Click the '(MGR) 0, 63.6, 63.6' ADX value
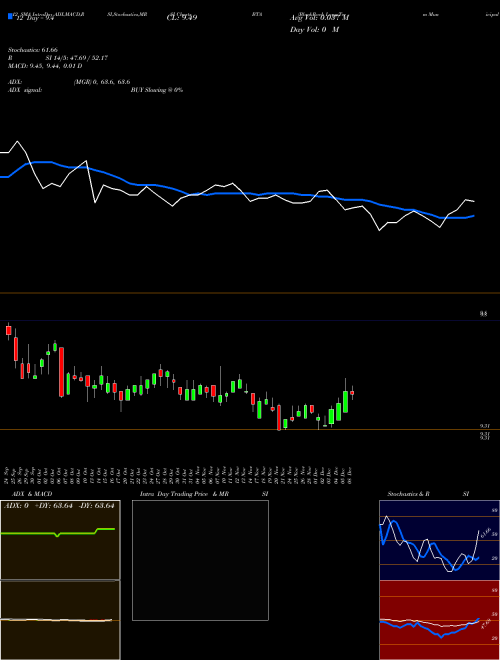The height and width of the screenshot is (660, 500). point(101,82)
